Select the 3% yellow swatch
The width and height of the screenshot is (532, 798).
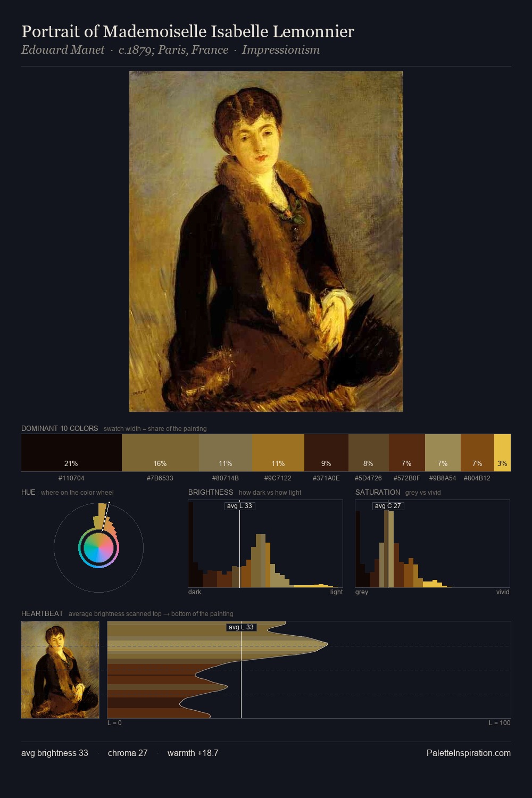click(x=502, y=453)
